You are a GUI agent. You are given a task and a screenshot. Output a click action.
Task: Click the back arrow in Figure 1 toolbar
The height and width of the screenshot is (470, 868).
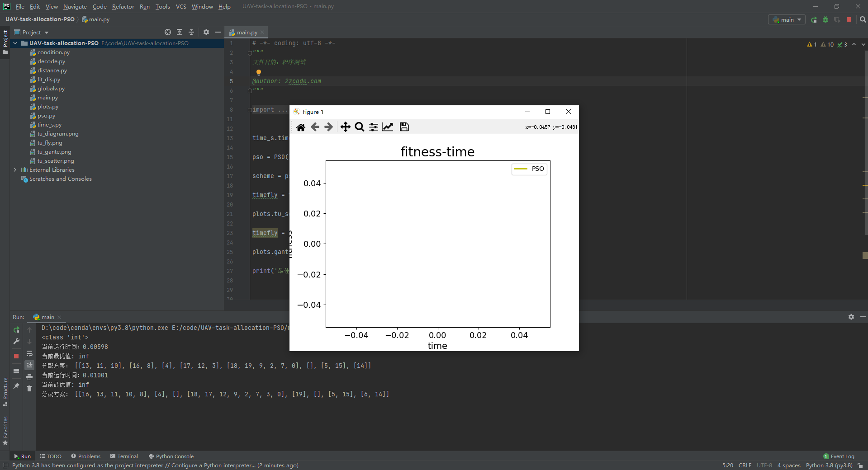click(x=315, y=127)
